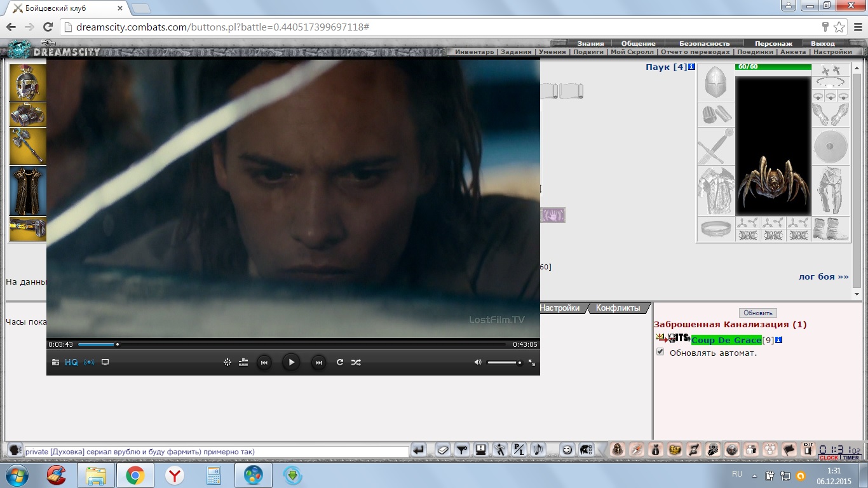The width and height of the screenshot is (868, 488).
Task: Click the chat filter funnel icon
Action: pyautogui.click(x=462, y=450)
